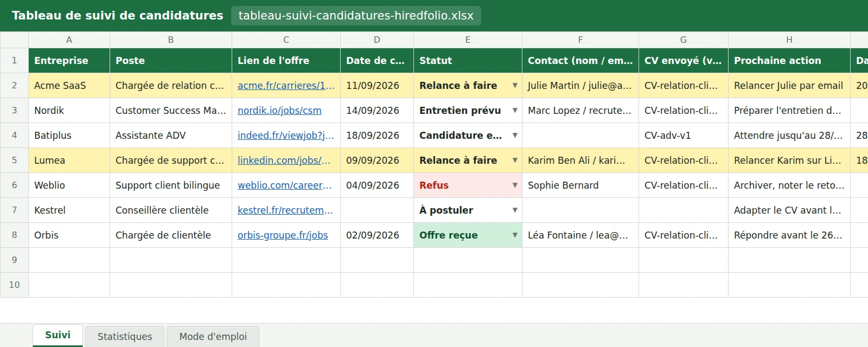Select the Archiver, noter le reto... cell
The height and width of the screenshot is (347, 868).
tap(789, 185)
